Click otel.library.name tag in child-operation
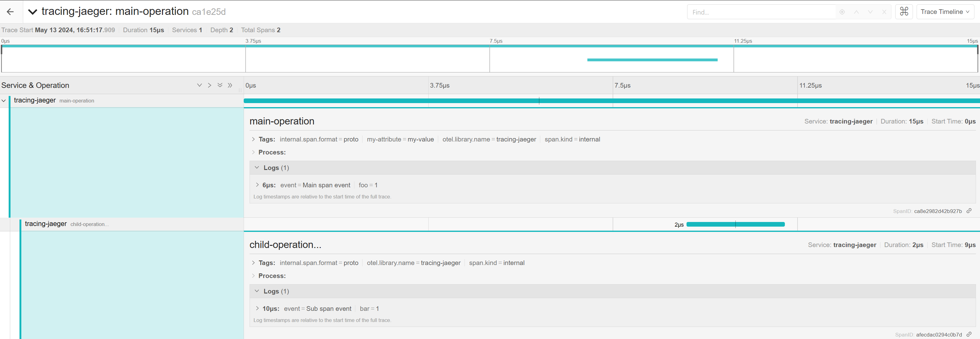 click(x=413, y=263)
